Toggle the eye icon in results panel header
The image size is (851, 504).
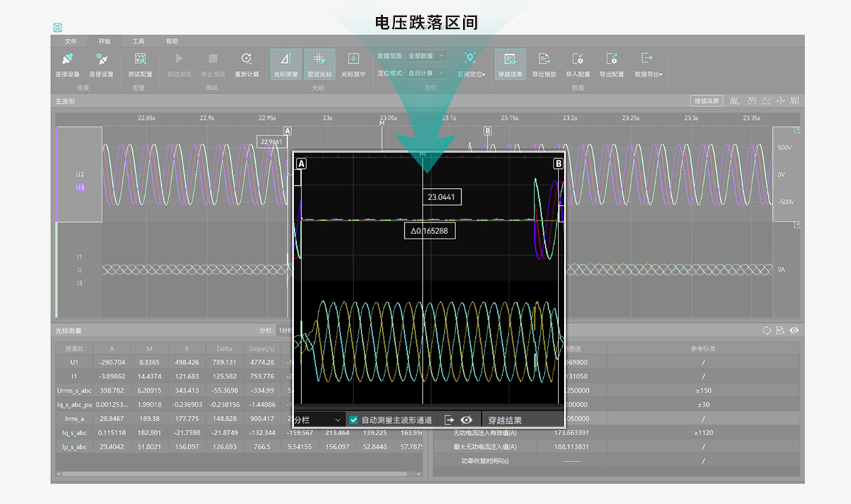pos(794,330)
